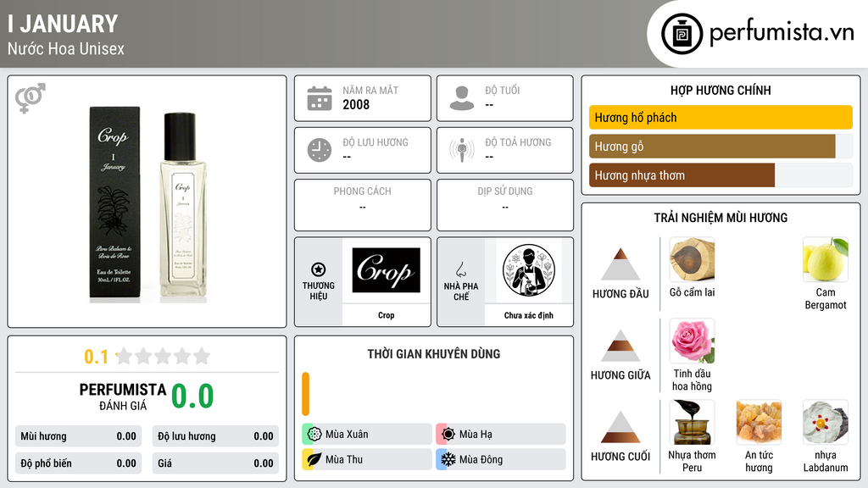The image size is (868, 488).
Task: Open the Tinh dầu hoa hồng note image
Action: pos(692,341)
